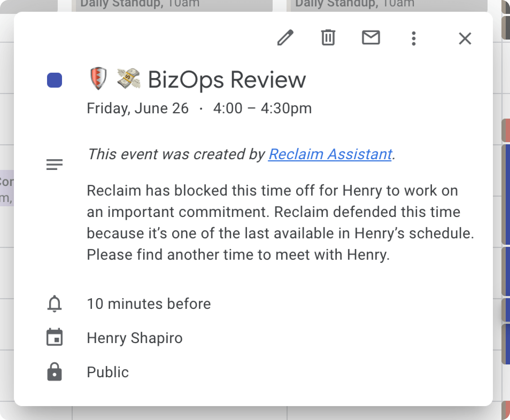Click the time 4:00 – 4:30pm
The image size is (510, 420).
tap(262, 108)
